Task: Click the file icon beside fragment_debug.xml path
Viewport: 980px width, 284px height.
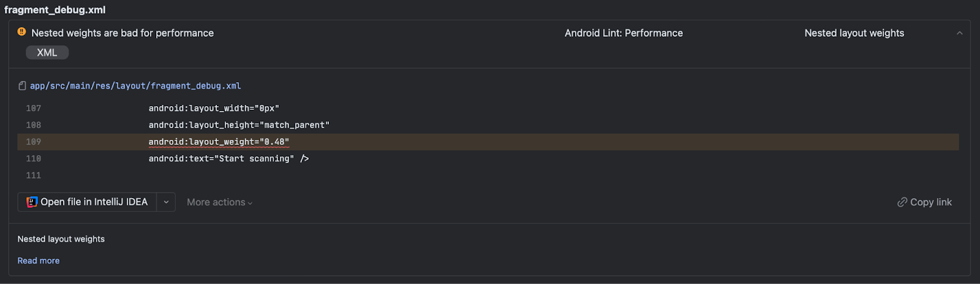Action: click(x=22, y=86)
